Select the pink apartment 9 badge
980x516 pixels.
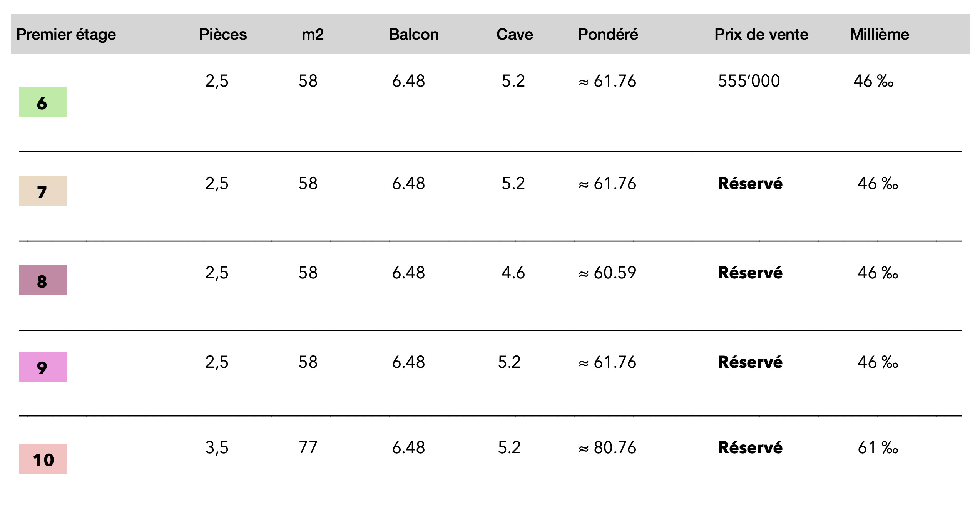click(x=43, y=367)
